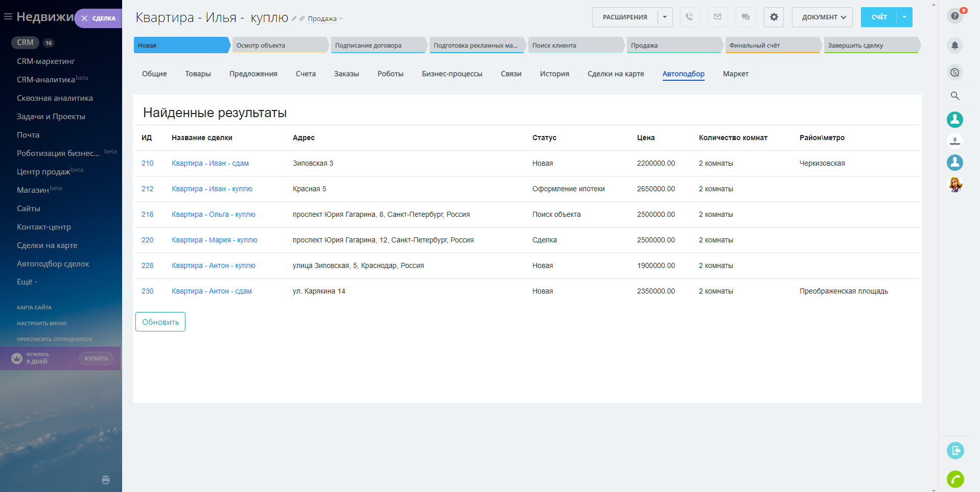The height and width of the screenshot is (492, 980).
Task: Open deal link Квартира - Ольга - куплю
Action: [x=213, y=214]
